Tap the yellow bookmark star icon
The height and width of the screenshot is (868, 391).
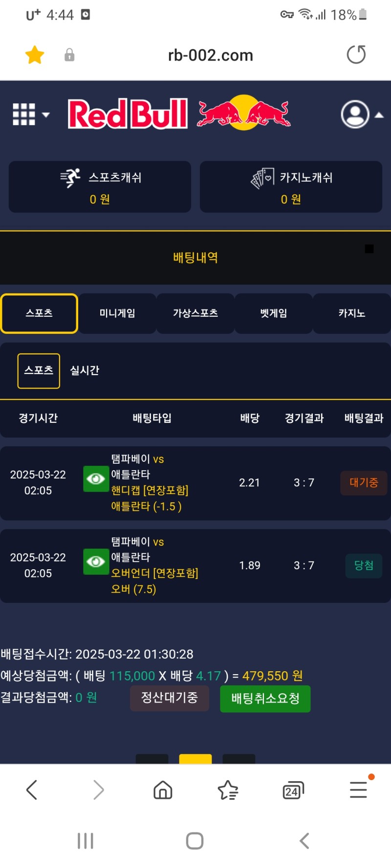click(x=35, y=55)
